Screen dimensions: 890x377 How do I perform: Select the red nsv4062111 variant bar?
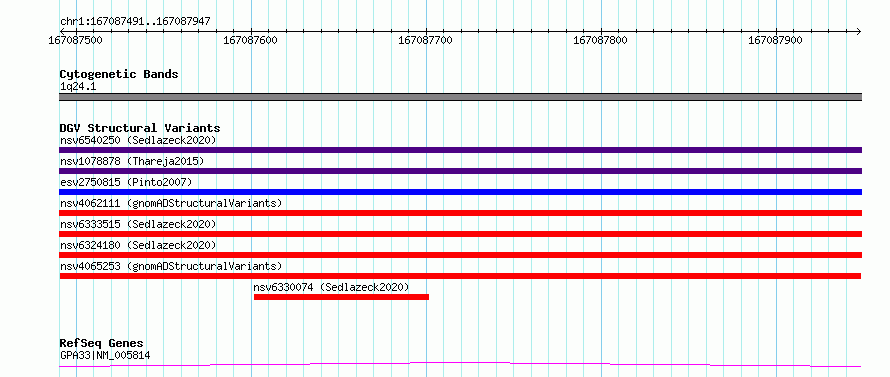460,213
